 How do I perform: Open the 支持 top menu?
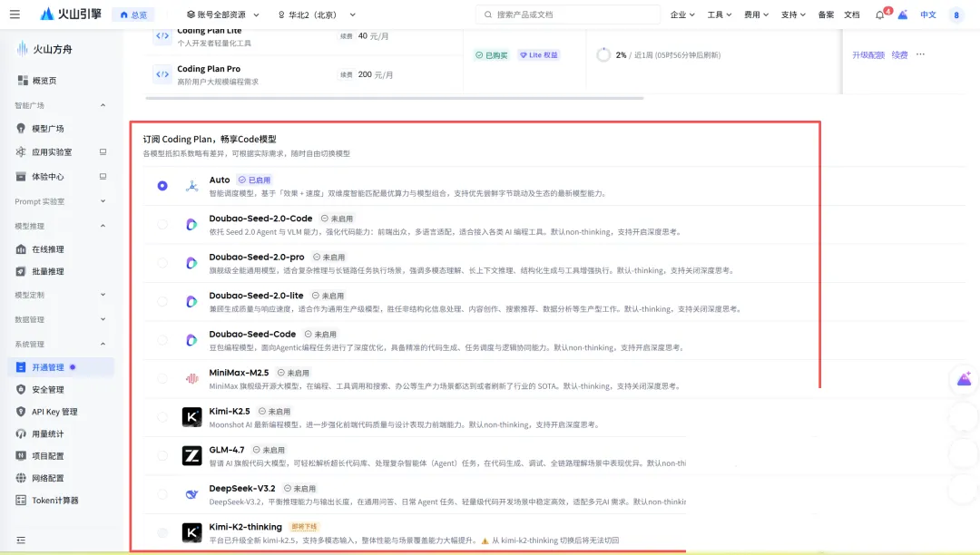point(793,15)
